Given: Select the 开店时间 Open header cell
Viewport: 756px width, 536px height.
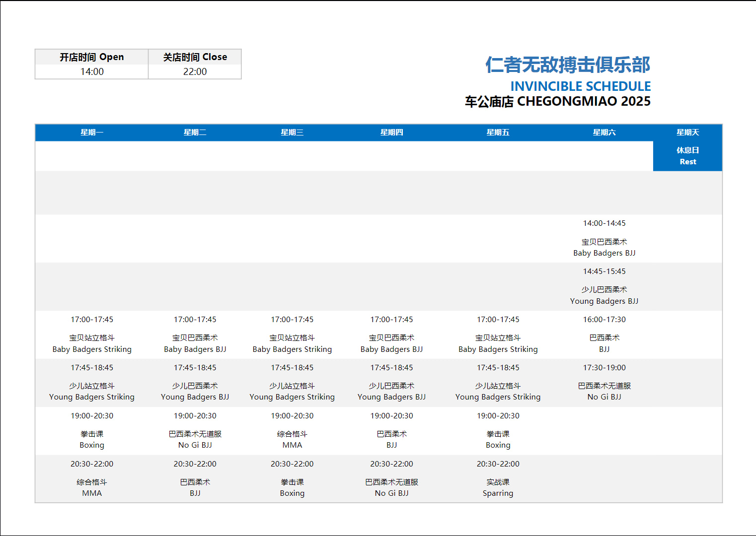Looking at the screenshot, I should pyautogui.click(x=92, y=57).
